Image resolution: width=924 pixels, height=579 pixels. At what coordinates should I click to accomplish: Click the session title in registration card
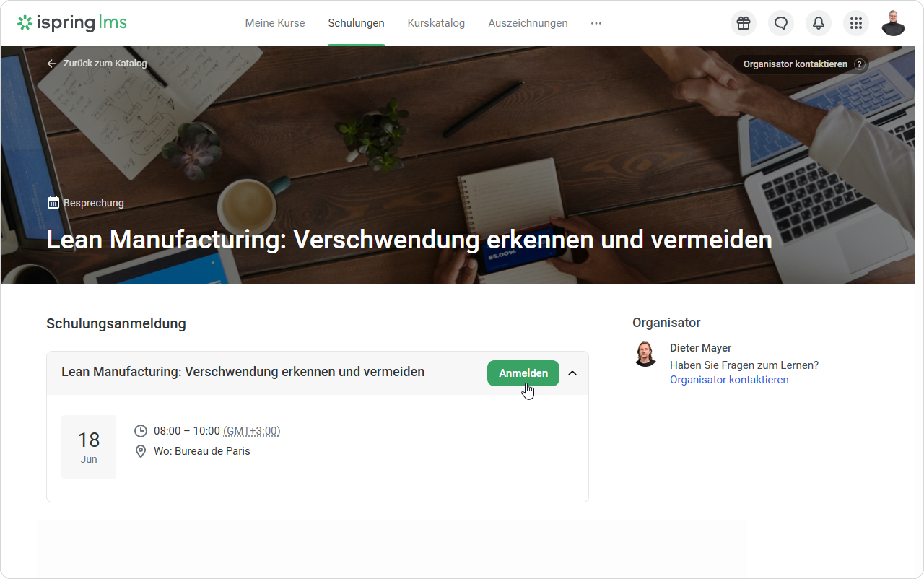tap(243, 372)
